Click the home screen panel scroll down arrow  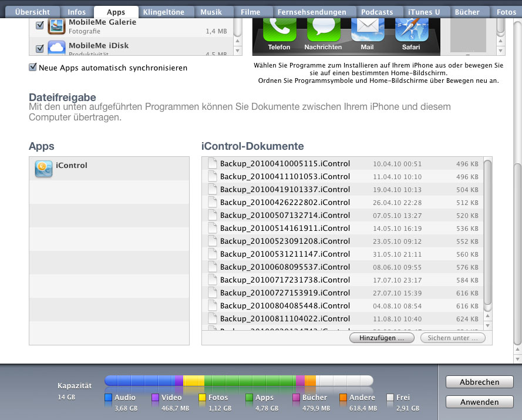[500, 51]
